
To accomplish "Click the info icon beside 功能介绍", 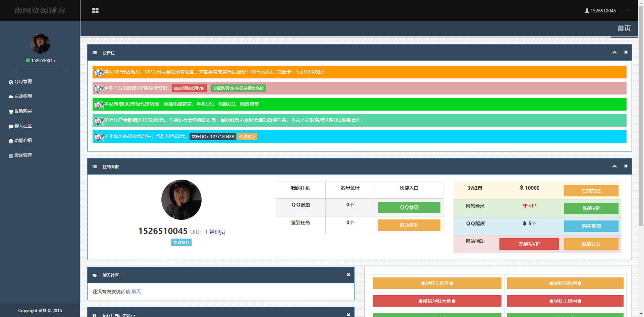I will tap(11, 141).
